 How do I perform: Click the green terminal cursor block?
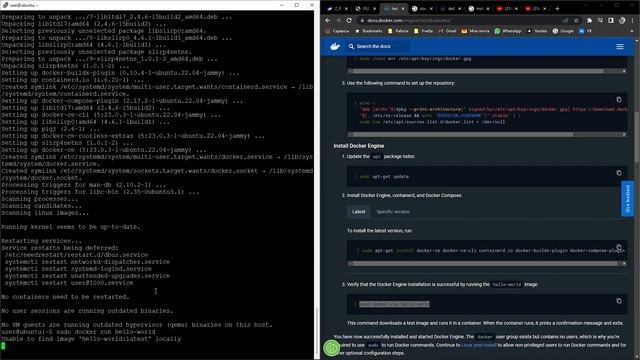coord(3,346)
